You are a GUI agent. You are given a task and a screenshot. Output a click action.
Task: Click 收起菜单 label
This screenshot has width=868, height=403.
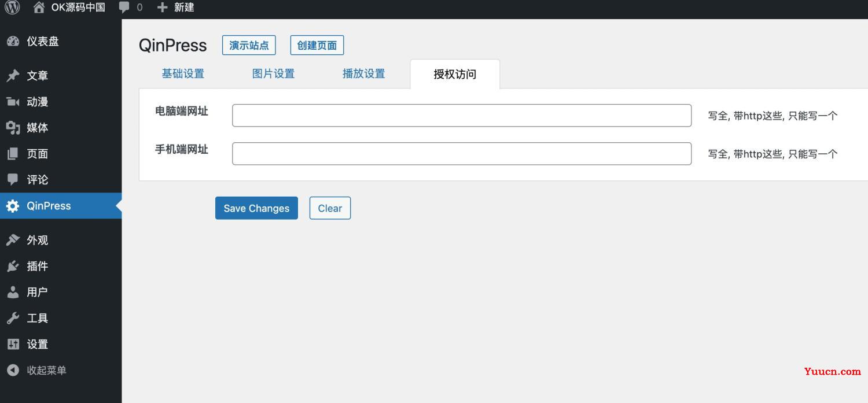pos(47,370)
